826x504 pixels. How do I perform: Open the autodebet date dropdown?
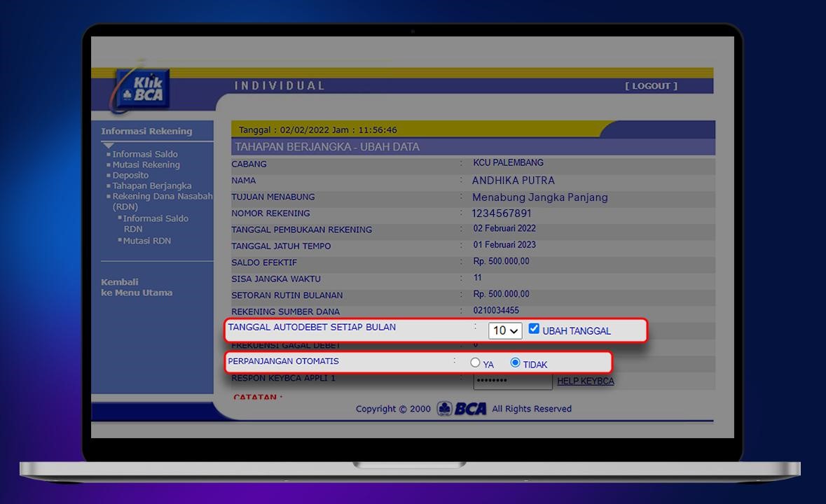click(505, 330)
